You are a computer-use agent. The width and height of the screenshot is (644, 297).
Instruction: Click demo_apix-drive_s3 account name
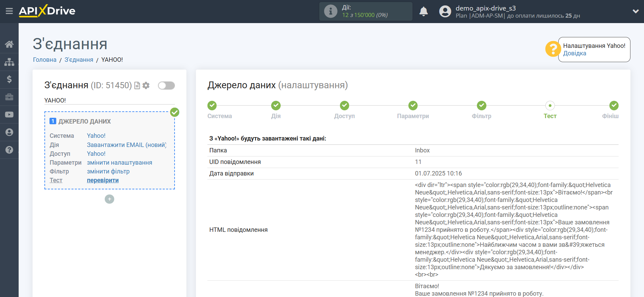(485, 8)
